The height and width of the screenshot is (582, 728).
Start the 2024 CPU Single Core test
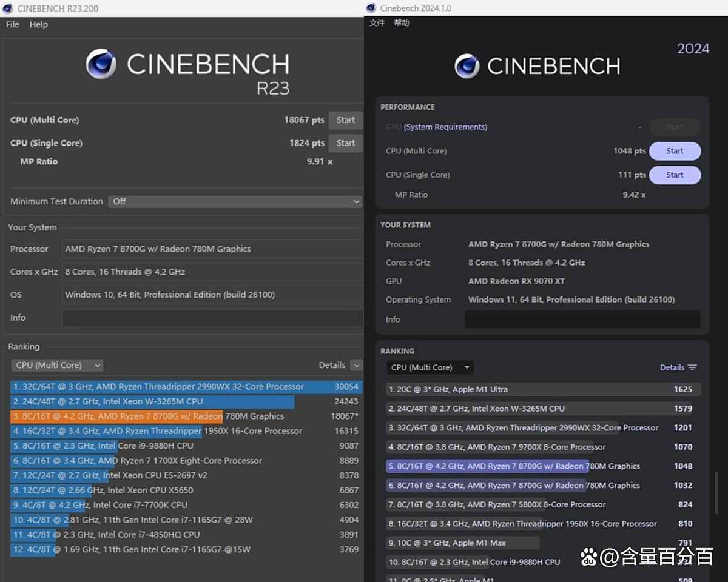(675, 175)
